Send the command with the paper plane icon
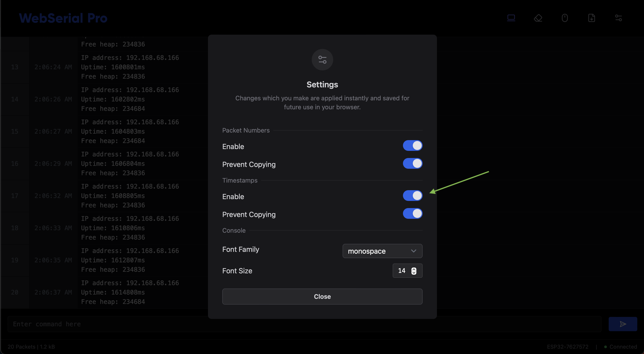 pos(623,324)
